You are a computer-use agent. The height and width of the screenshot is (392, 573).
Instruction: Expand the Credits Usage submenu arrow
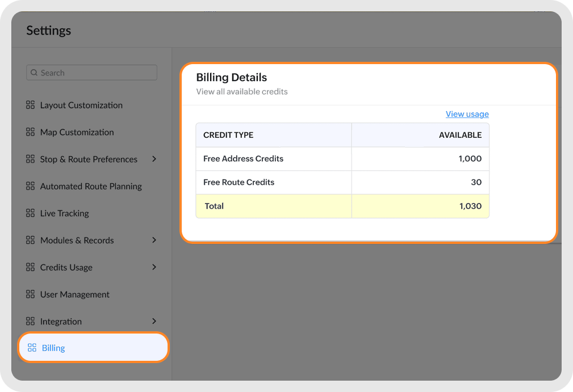pyautogui.click(x=154, y=267)
